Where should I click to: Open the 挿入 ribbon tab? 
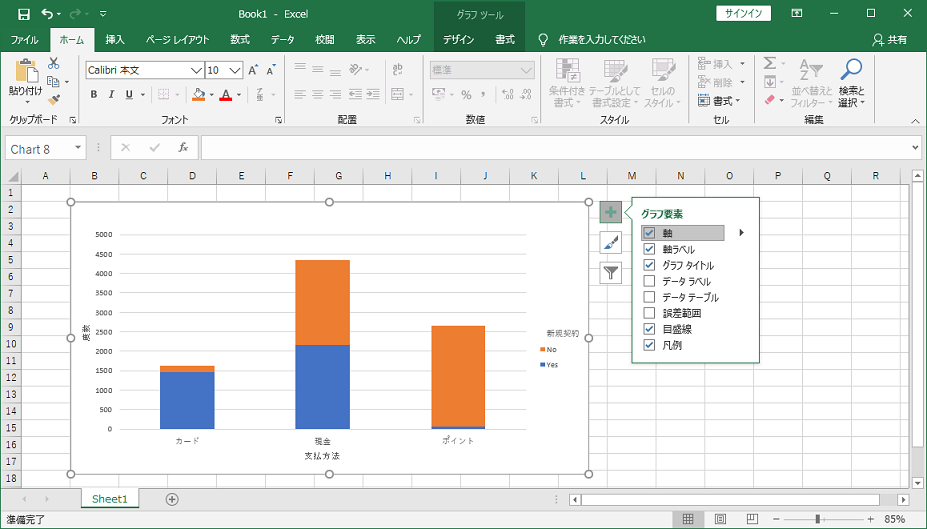tap(115, 40)
